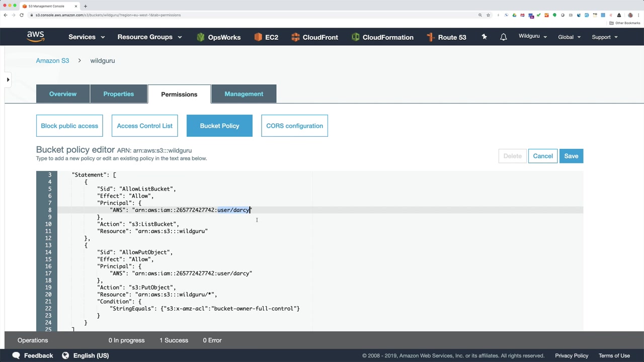This screenshot has height=362, width=644.
Task: Expand the Wildguru account menu
Action: tap(533, 37)
